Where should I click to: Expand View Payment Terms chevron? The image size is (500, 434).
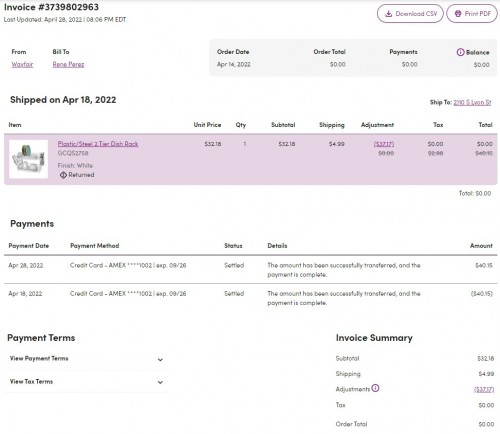point(160,360)
